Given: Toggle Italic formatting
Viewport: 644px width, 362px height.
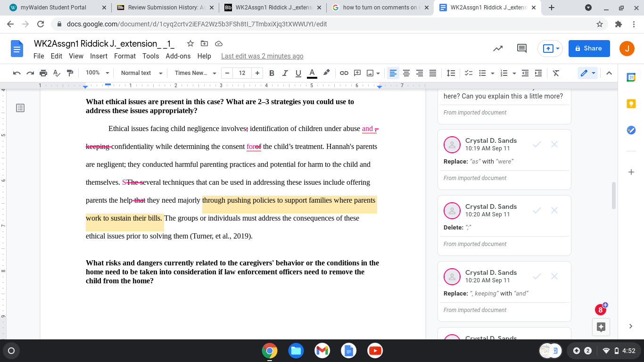Looking at the screenshot, I should coord(285,73).
